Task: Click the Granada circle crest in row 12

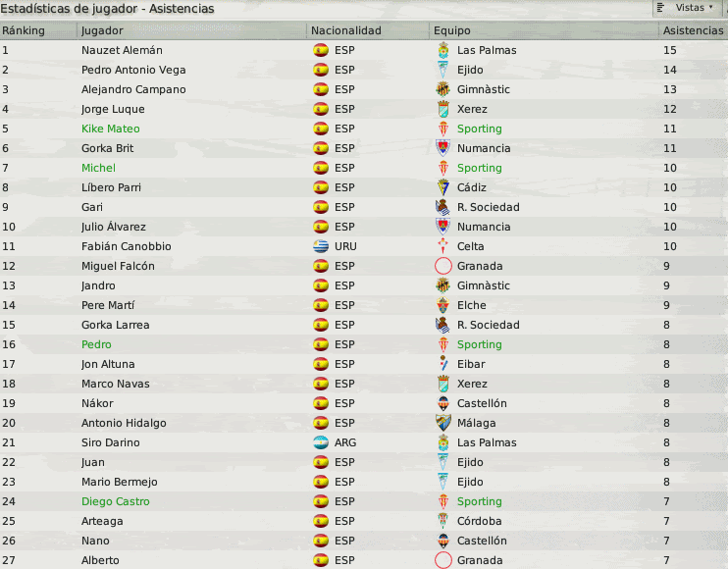Action: (443, 266)
